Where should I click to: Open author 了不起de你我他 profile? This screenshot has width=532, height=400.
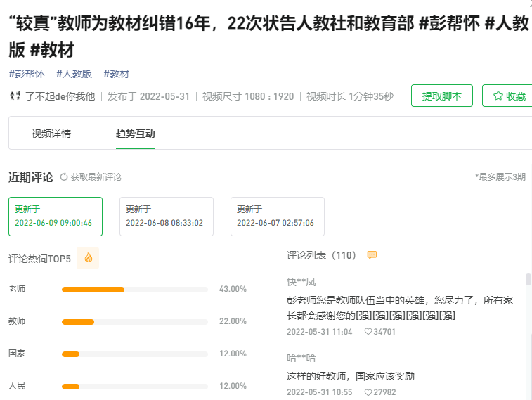(x=60, y=96)
